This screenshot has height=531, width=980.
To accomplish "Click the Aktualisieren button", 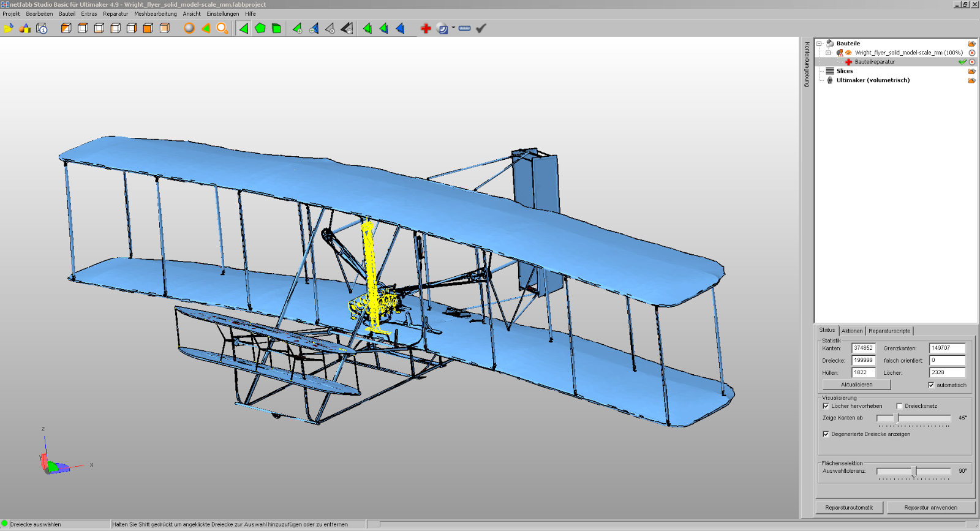I will 857,385.
